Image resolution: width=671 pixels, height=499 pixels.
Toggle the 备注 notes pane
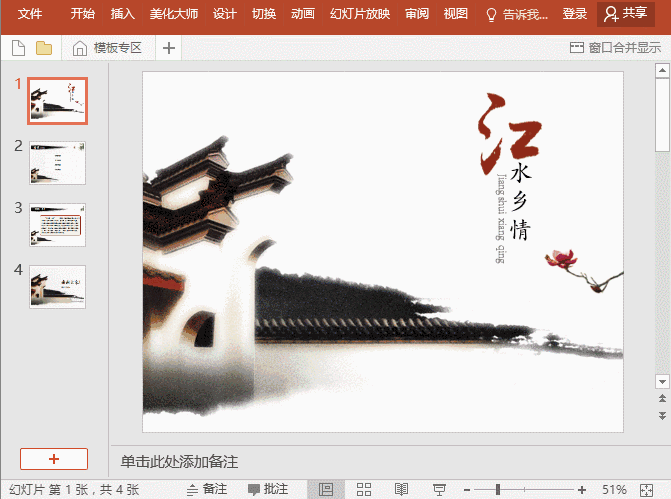pos(206,489)
